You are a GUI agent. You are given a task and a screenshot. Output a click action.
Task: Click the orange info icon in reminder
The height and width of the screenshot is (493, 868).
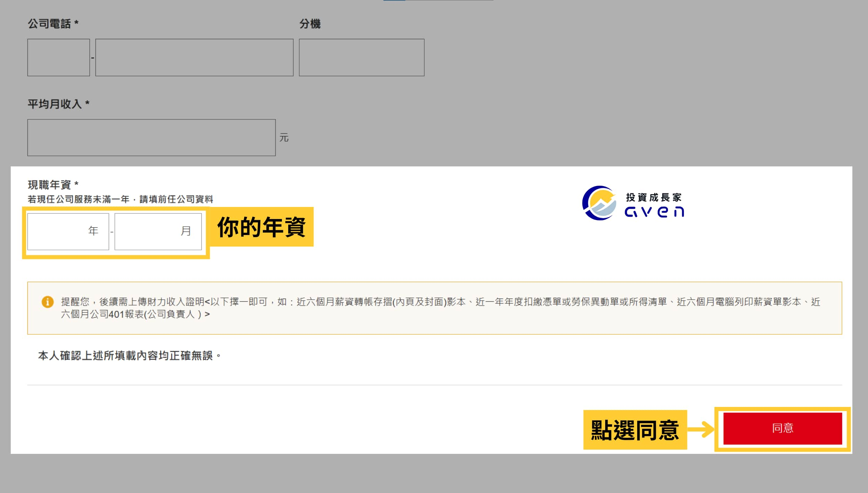tap(48, 302)
